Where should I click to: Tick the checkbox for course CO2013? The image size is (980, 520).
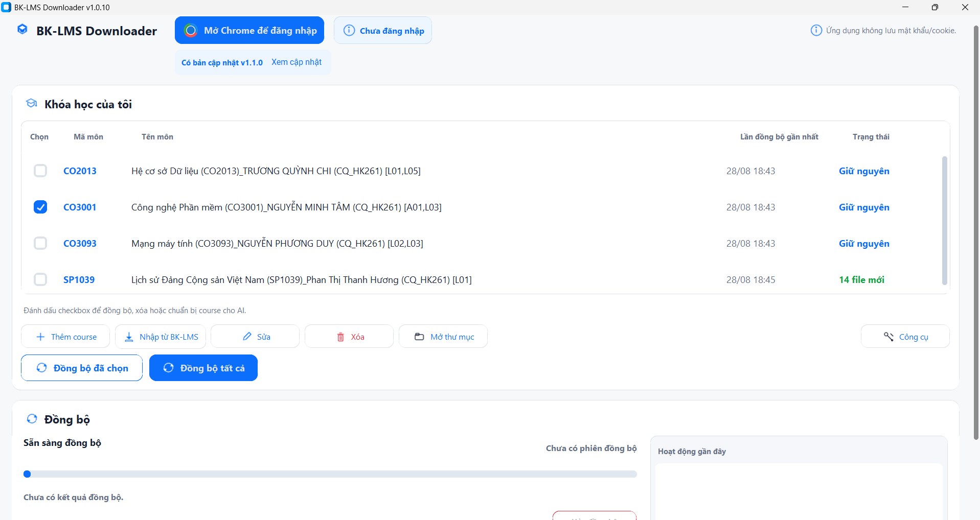[x=40, y=171]
